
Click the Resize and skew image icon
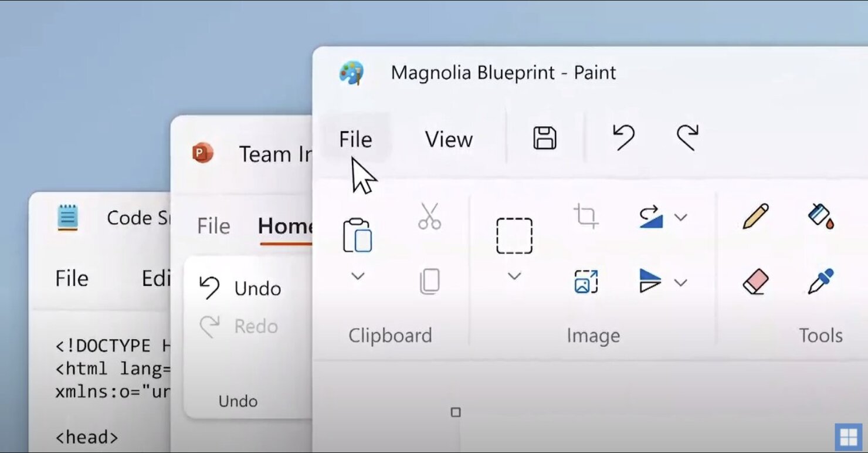tap(586, 282)
